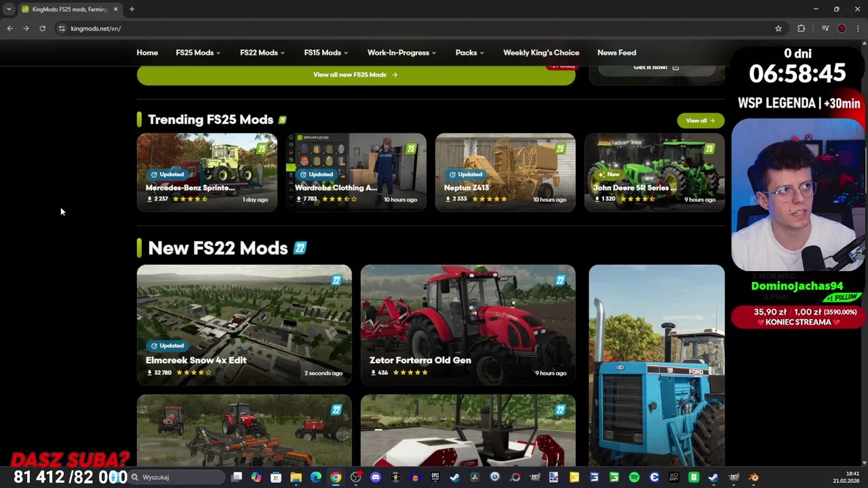The height and width of the screenshot is (488, 868).
Task: Open the Home menu item
Action: tap(147, 52)
